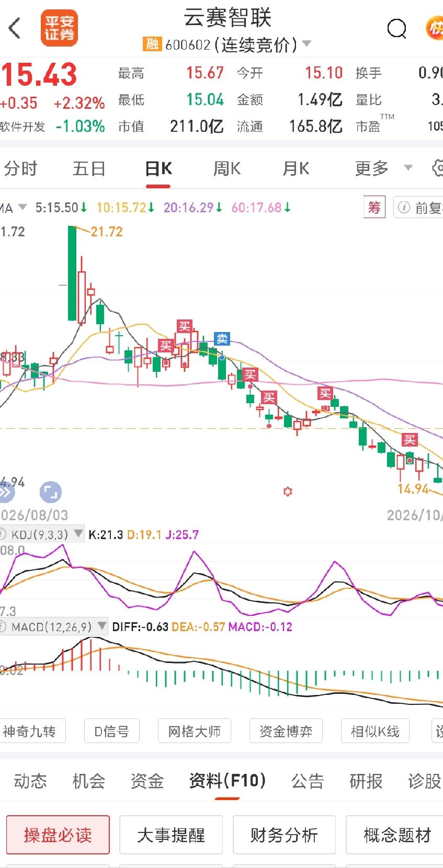Viewport: 443px width, 868px height.
Task: Tap the back arrow icon
Action: click(x=15, y=28)
